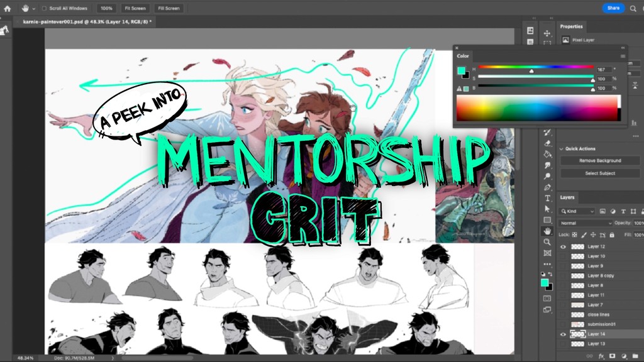Switch to the Properties tab
Screen dimensions: 644x362
click(571, 26)
